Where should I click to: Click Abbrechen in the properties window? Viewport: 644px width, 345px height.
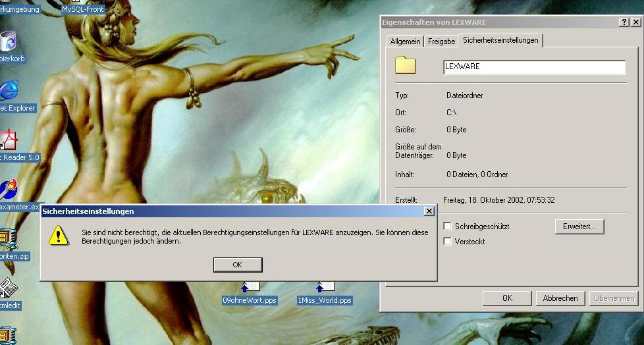(560, 298)
